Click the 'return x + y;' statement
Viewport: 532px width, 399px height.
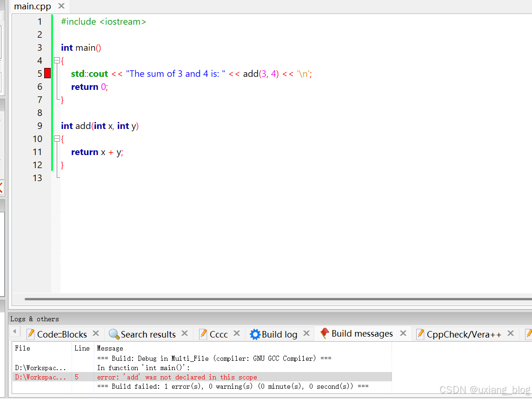[97, 152]
